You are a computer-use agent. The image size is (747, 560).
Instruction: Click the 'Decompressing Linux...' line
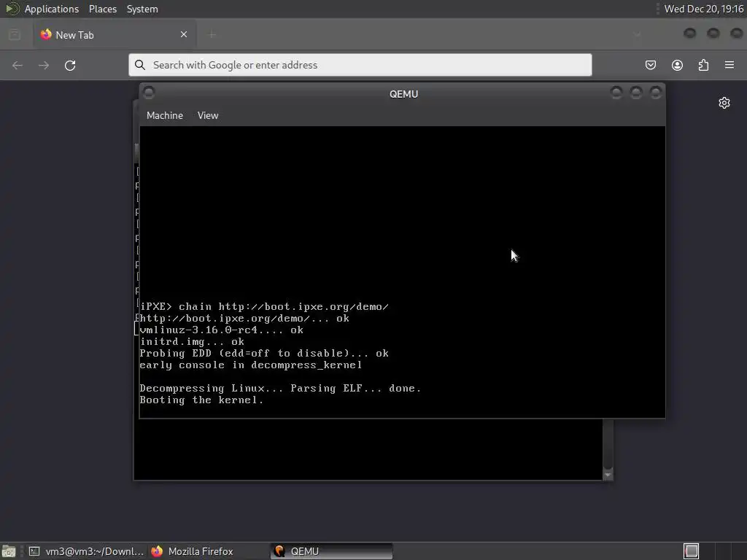coord(280,388)
